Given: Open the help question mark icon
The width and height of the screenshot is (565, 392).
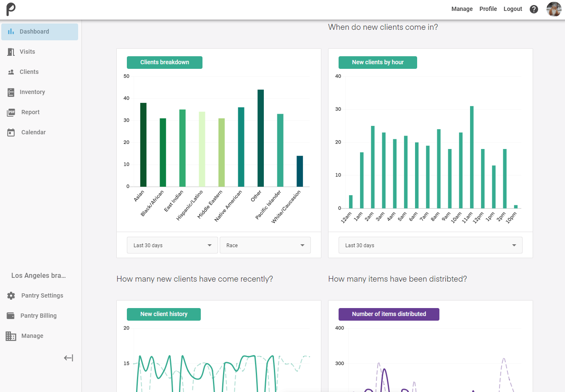Looking at the screenshot, I should tap(534, 9).
